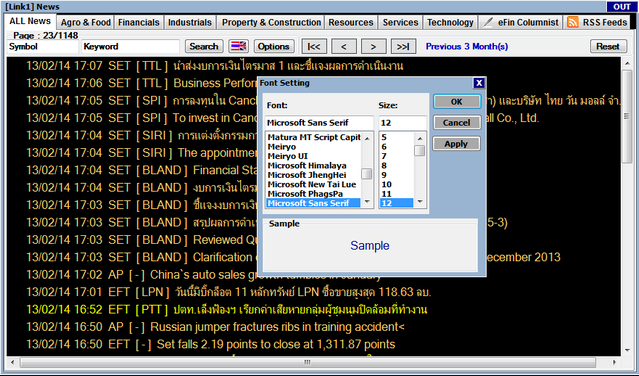
Task: Select font size 10
Action: [x=397, y=184]
